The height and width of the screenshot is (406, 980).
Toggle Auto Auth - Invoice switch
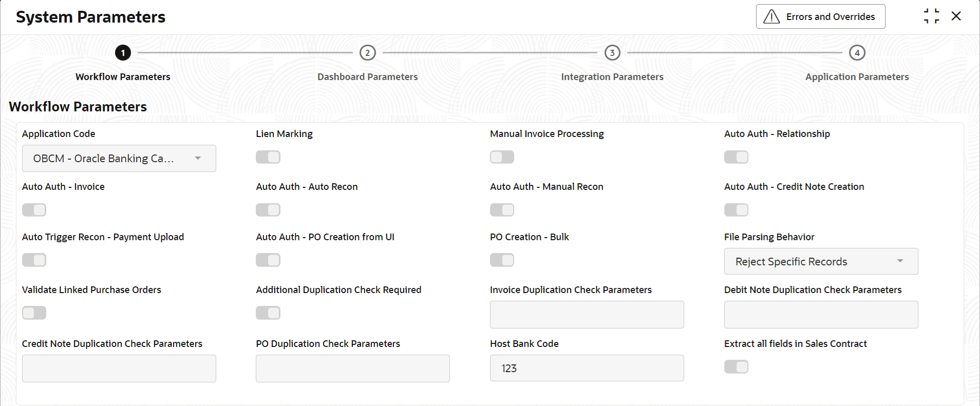coord(34,210)
